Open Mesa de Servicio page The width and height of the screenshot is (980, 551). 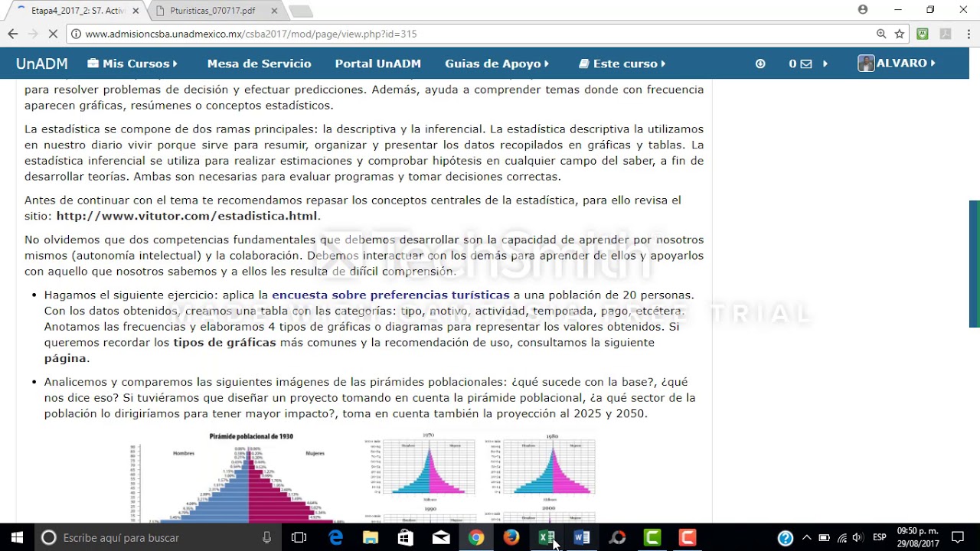click(259, 64)
